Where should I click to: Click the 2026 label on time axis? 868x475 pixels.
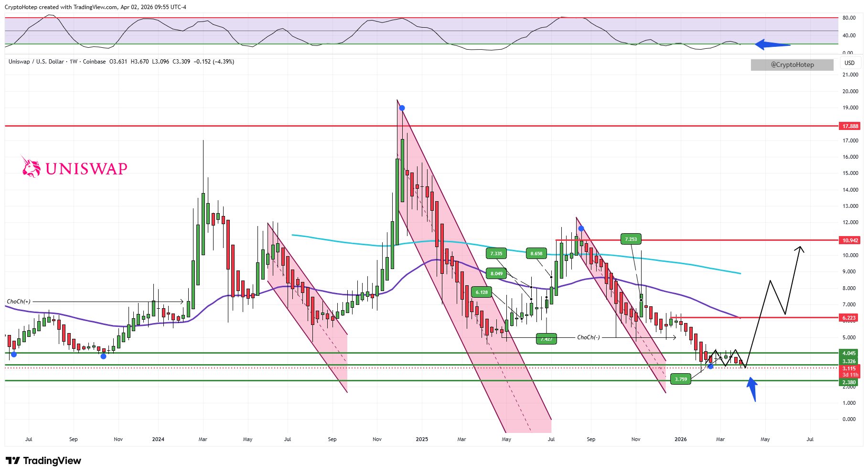click(681, 439)
